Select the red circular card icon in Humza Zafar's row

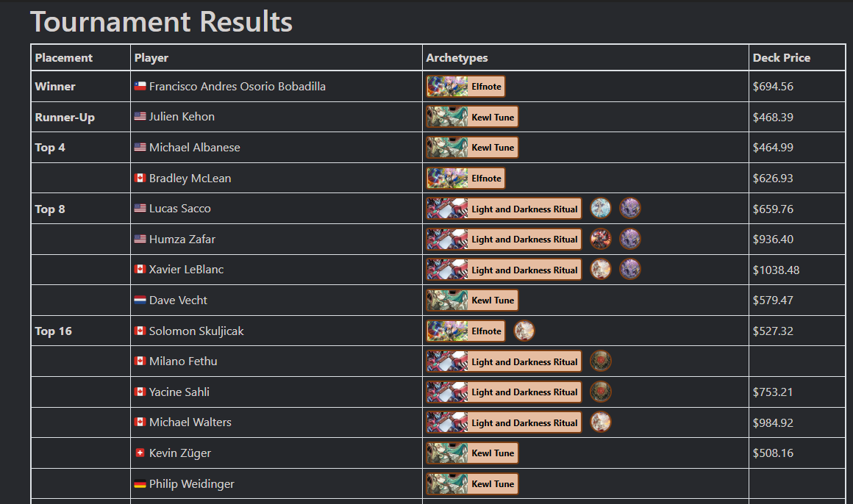[x=601, y=240]
